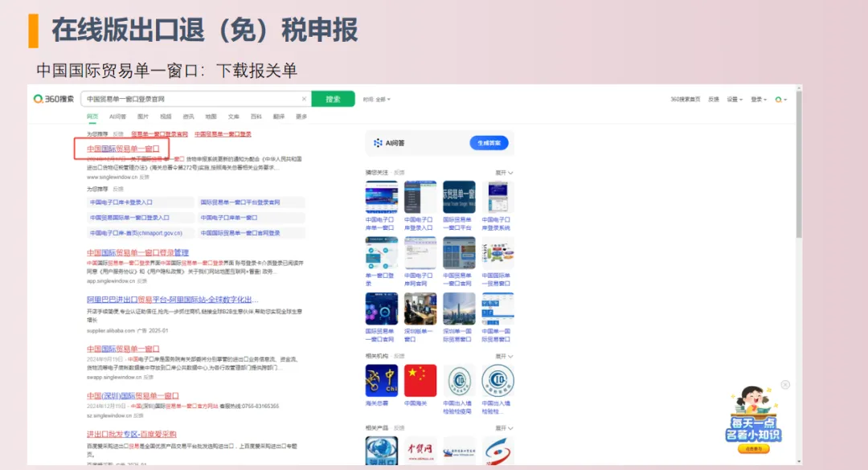Switch to the 图片 tab
The image size is (868, 470).
pyautogui.click(x=143, y=116)
